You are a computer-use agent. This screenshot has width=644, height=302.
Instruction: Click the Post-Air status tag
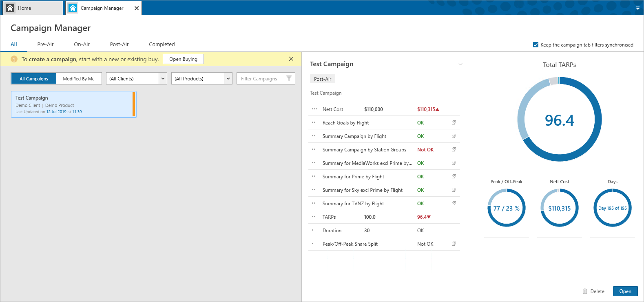tap(323, 79)
